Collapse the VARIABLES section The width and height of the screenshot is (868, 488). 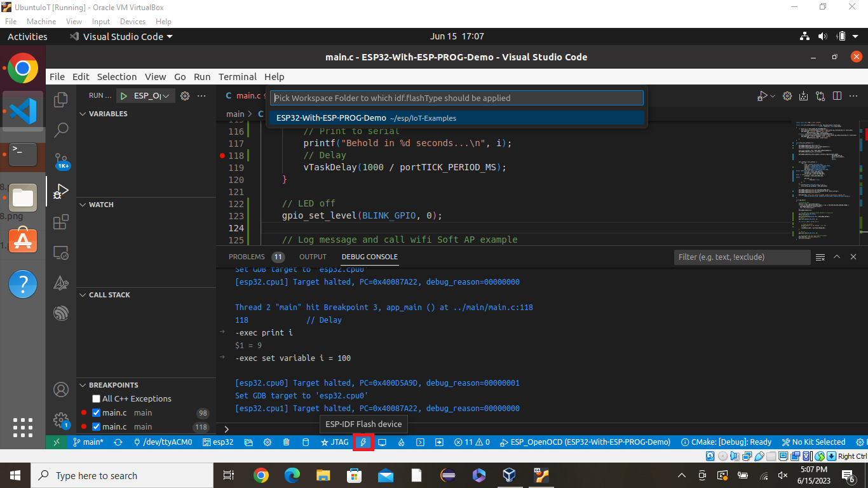[x=83, y=114]
